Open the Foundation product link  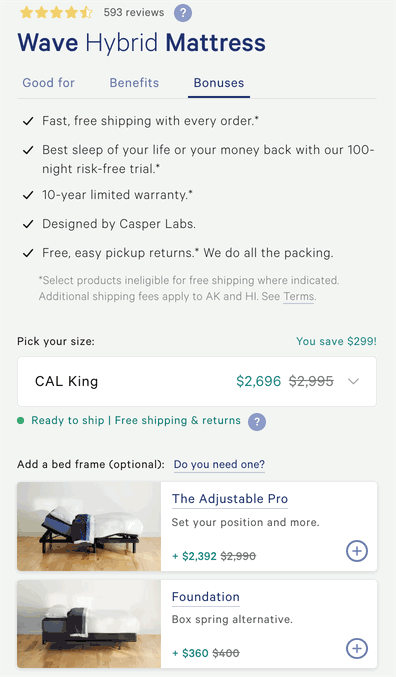(x=206, y=597)
